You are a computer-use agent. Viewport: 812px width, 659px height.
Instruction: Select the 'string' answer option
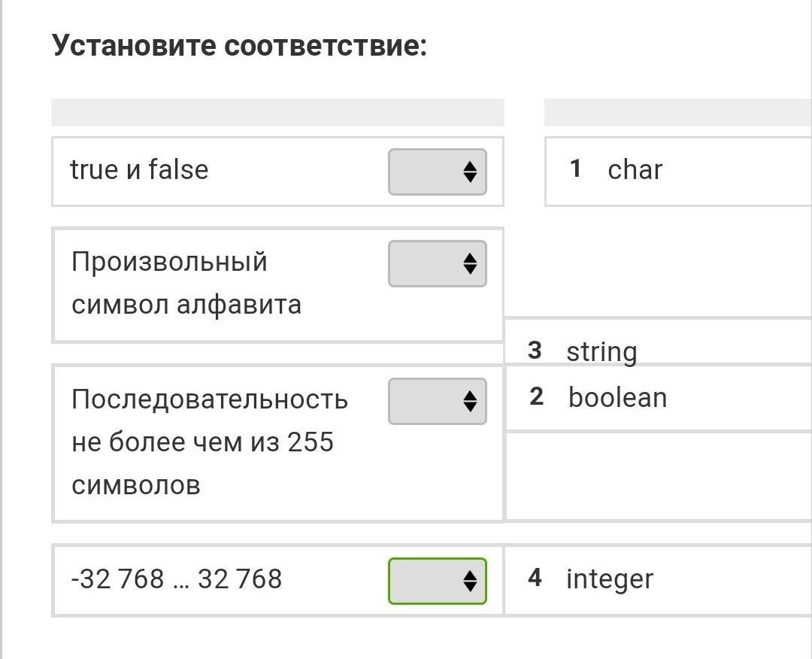click(x=601, y=351)
